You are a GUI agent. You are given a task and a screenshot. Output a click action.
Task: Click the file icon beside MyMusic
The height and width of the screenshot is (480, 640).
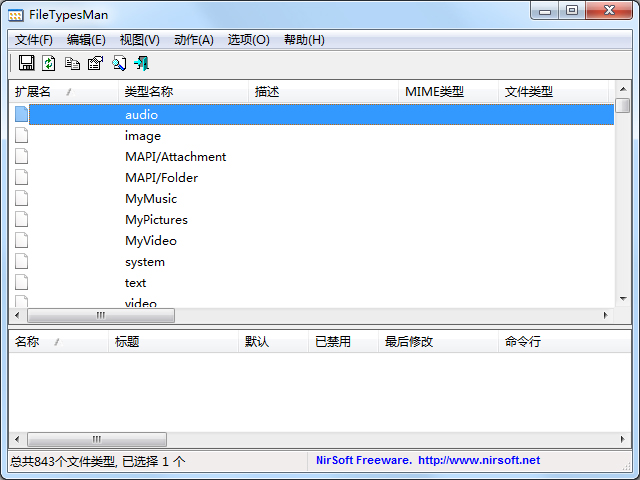(x=22, y=198)
